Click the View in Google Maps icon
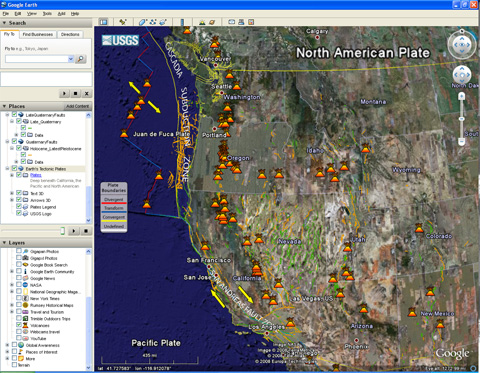 coord(251,22)
